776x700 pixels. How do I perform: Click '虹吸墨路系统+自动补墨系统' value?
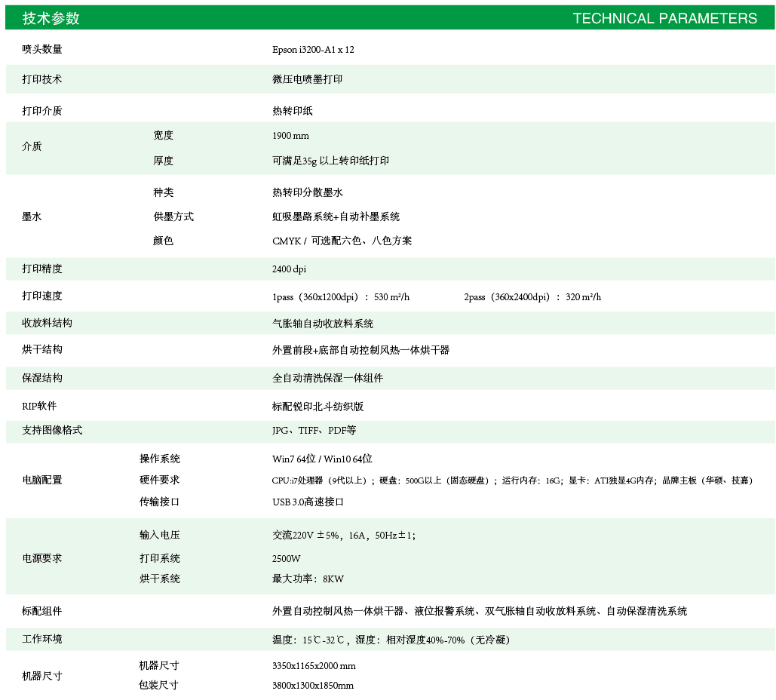[x=336, y=216]
